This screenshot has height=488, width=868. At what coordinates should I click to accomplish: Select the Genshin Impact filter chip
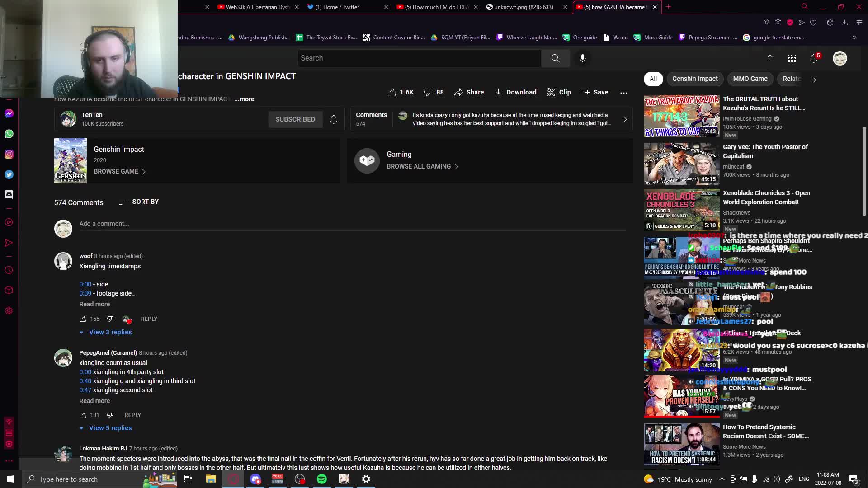(x=695, y=79)
